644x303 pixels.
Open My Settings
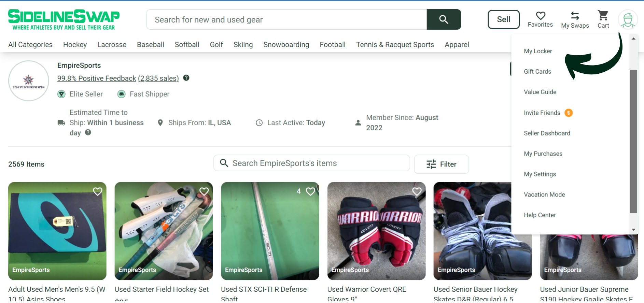coord(540,174)
